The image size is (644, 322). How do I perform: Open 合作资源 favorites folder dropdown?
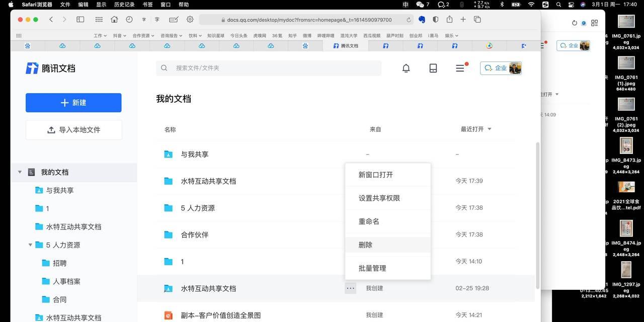(144, 36)
